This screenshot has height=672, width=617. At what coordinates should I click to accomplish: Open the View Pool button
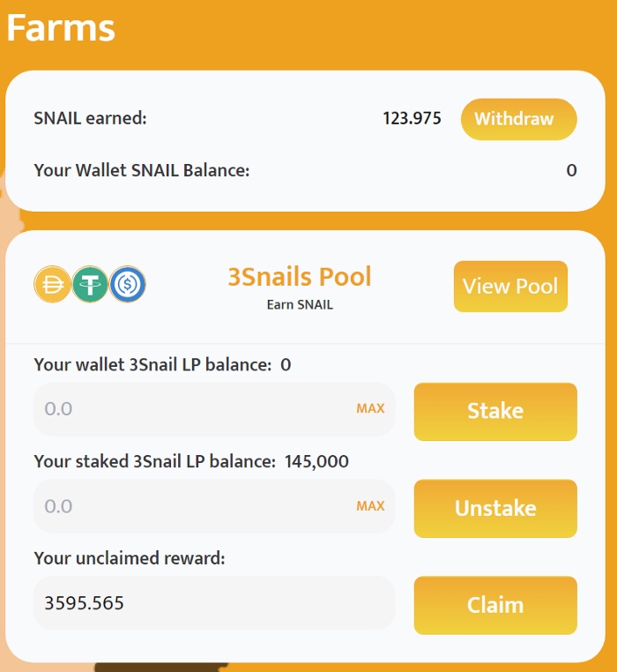pyautogui.click(x=510, y=287)
